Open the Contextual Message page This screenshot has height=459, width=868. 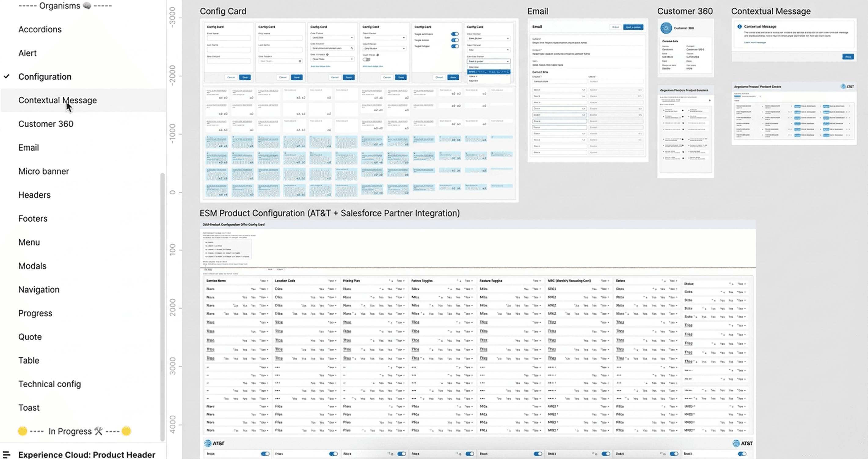coord(57,100)
